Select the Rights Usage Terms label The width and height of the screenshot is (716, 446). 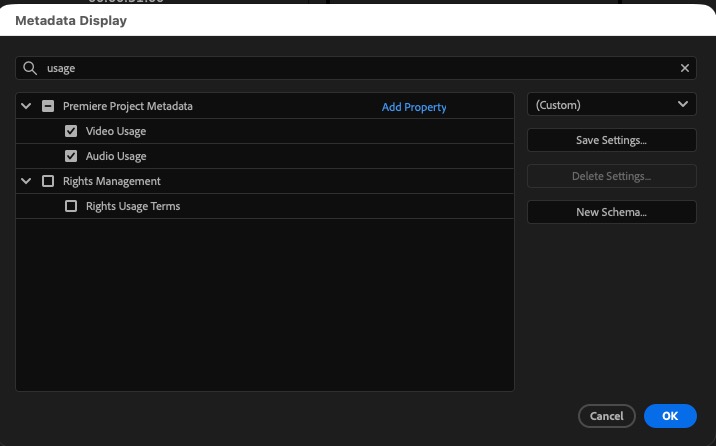point(133,206)
